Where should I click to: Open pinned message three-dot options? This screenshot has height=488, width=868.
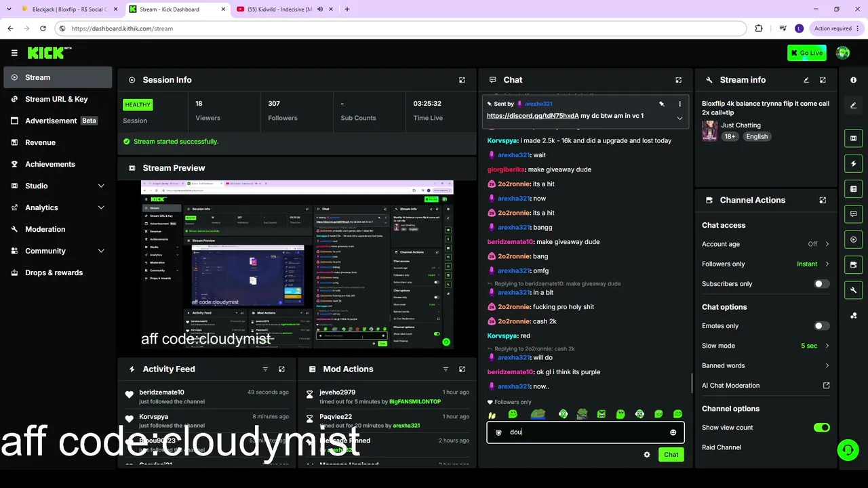(679, 104)
